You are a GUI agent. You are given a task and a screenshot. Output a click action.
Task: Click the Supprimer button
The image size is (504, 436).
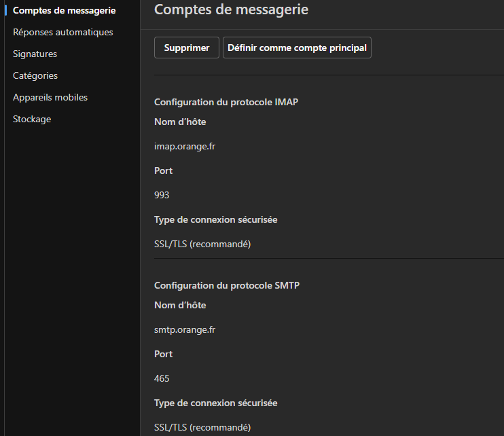click(x=187, y=48)
